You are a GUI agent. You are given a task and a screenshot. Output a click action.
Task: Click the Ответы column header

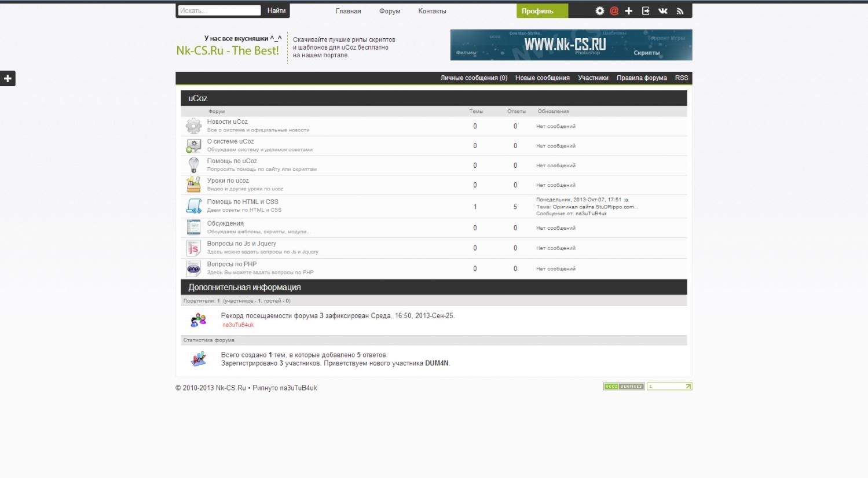pos(517,112)
